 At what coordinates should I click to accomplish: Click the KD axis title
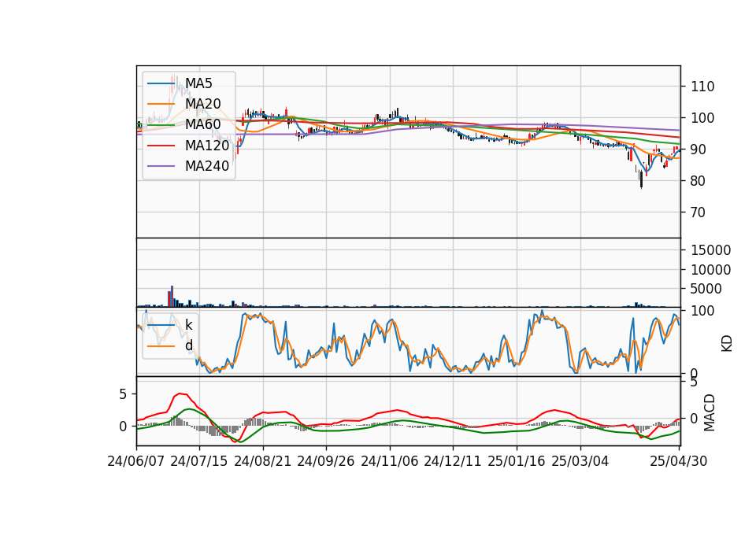click(727, 343)
